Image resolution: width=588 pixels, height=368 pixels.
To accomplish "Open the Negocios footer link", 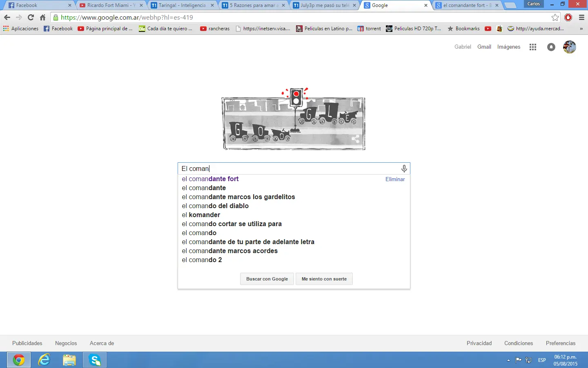I will [66, 343].
